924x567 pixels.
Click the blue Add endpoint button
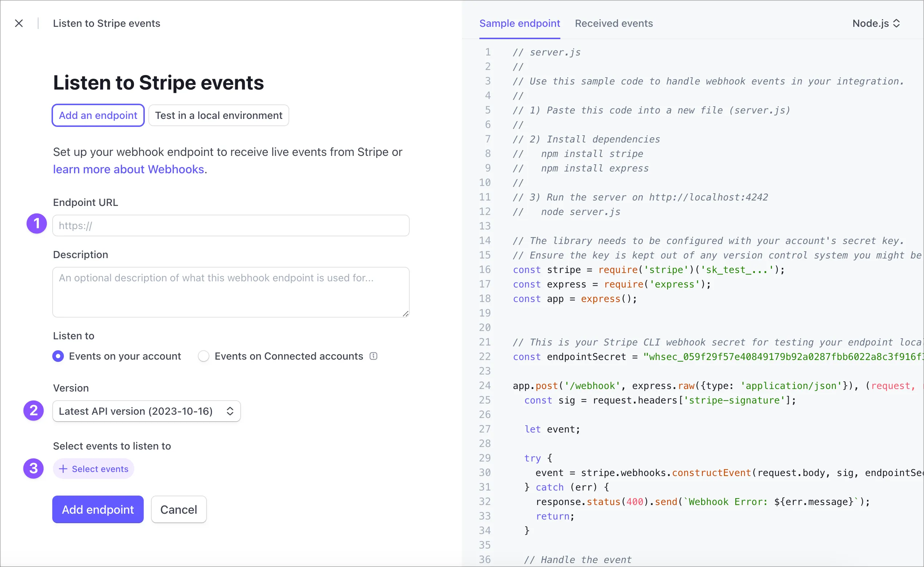tap(98, 509)
